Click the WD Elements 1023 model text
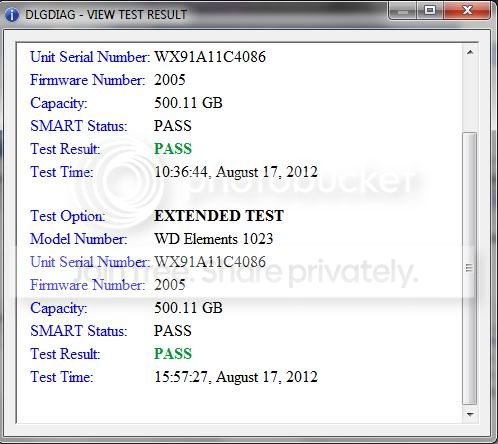Screen dimensions: 498x444 coord(214,239)
